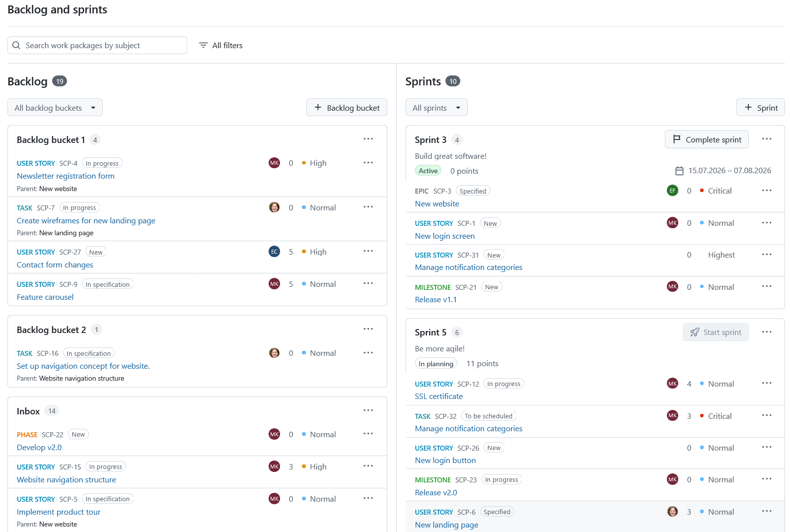This screenshot has height=532, width=790.
Task: Click the MK assignee avatar on SCP-4
Action: click(x=274, y=163)
